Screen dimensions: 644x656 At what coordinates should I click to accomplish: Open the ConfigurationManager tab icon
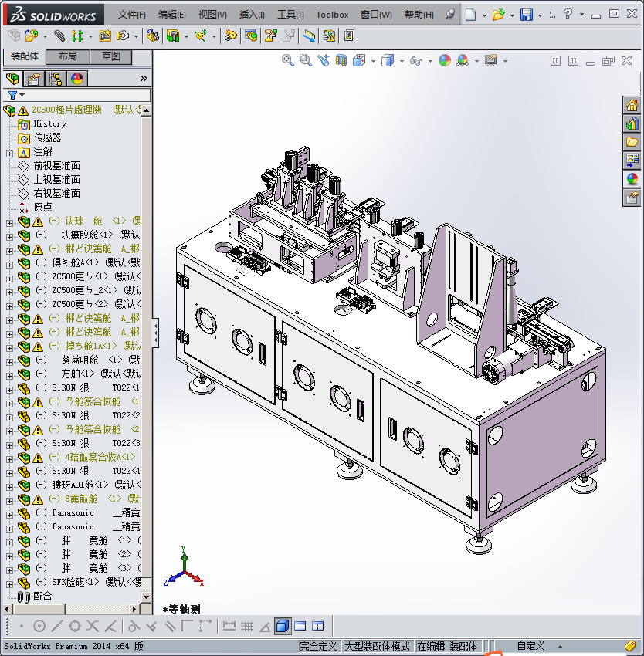55,79
